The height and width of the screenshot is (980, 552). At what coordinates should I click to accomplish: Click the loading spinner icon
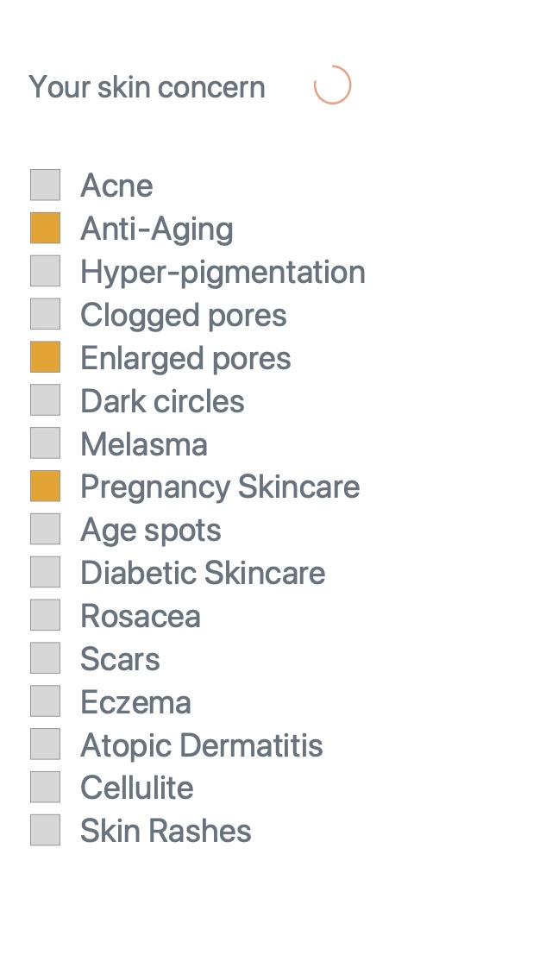pyautogui.click(x=333, y=85)
